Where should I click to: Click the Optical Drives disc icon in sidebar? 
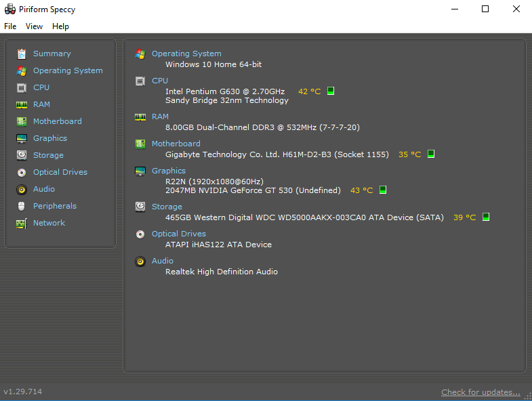(22, 173)
